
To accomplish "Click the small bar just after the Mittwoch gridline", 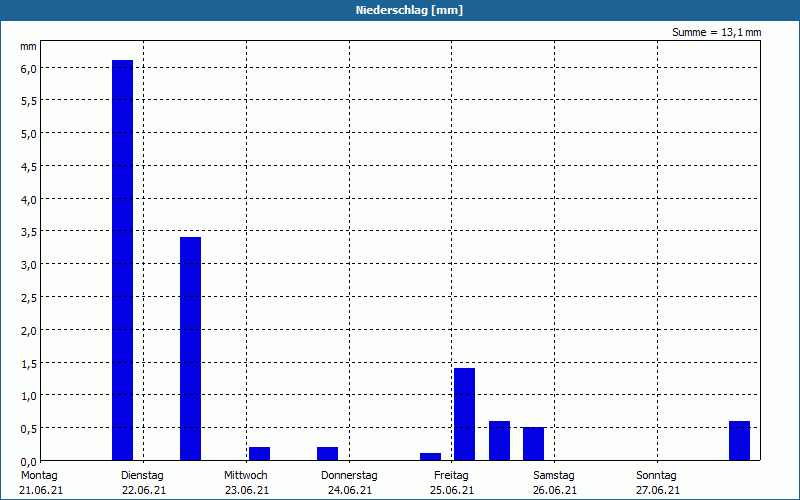I will click(259, 454).
